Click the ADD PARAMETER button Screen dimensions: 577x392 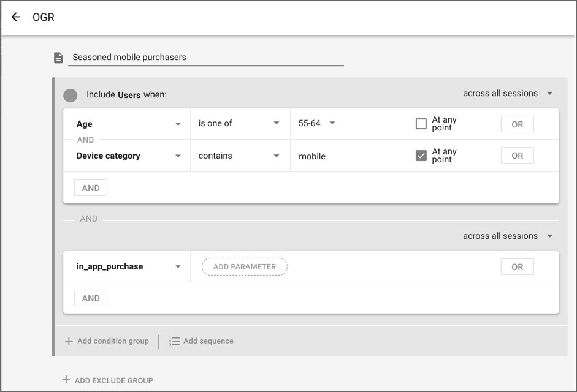point(244,267)
